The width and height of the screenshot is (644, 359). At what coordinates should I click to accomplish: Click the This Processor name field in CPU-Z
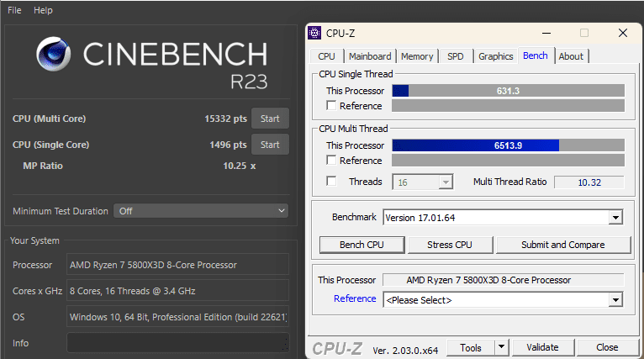coord(503,280)
